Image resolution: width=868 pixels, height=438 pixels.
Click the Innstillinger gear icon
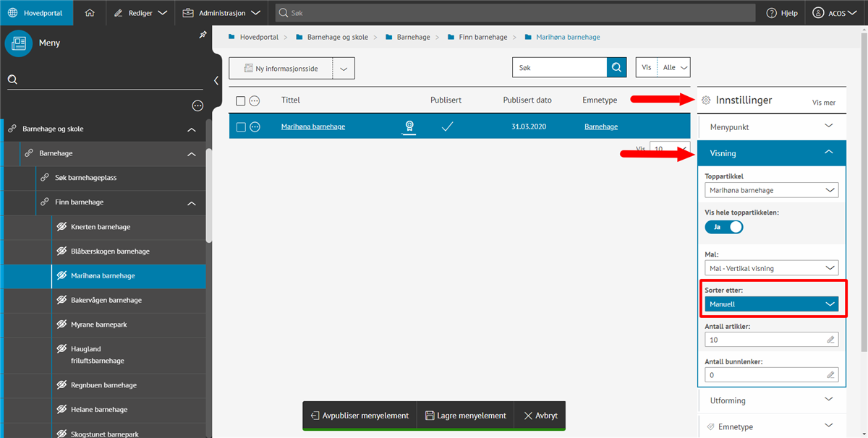706,100
